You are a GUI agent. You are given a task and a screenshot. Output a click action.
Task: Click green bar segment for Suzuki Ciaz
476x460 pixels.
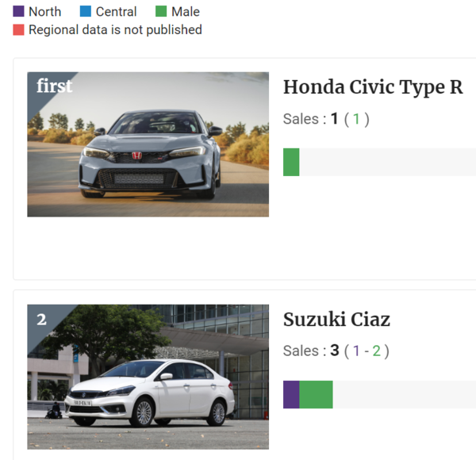point(316,394)
